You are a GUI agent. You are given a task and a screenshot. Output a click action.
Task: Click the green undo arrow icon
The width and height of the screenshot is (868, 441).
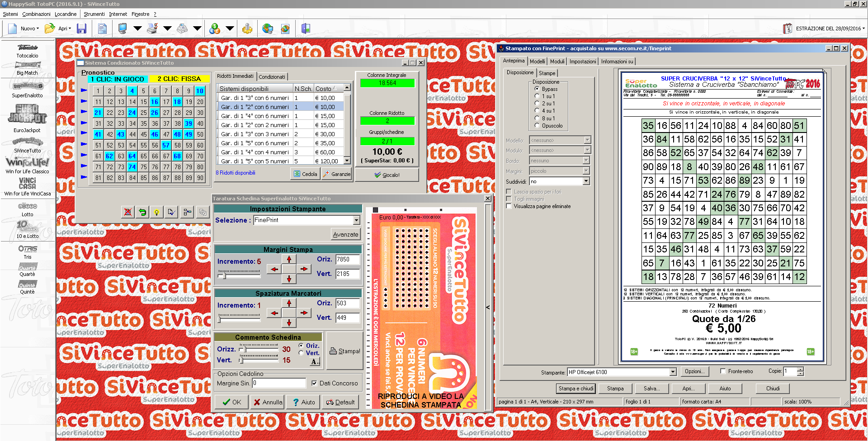coord(142,212)
